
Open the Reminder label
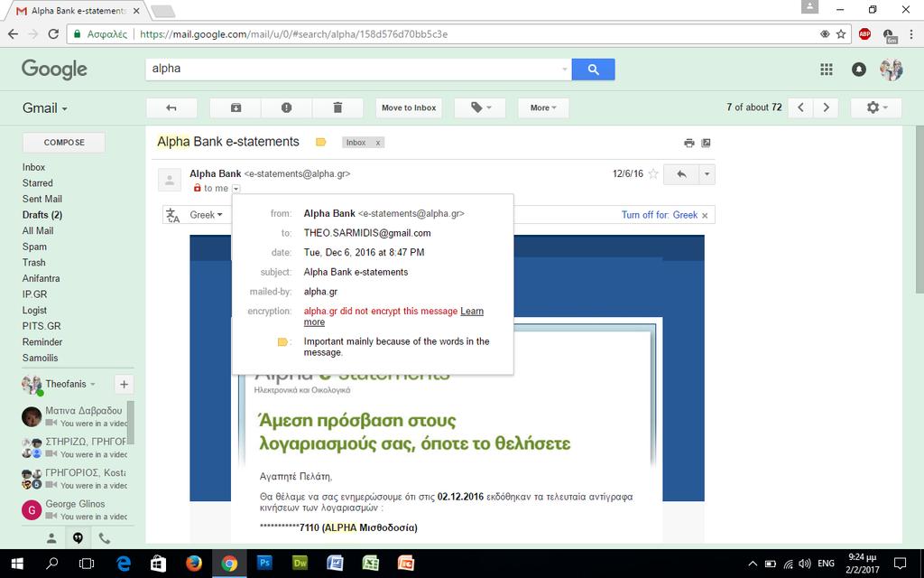point(42,342)
